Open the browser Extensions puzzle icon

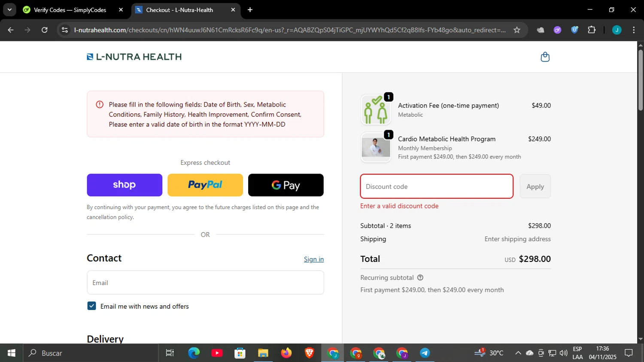click(592, 30)
